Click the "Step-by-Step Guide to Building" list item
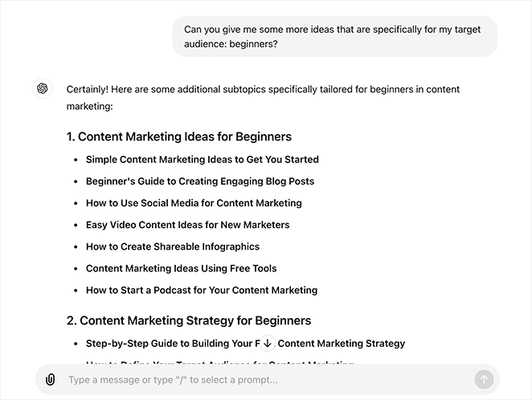Screen dimensions: 532x400 pos(169,343)
